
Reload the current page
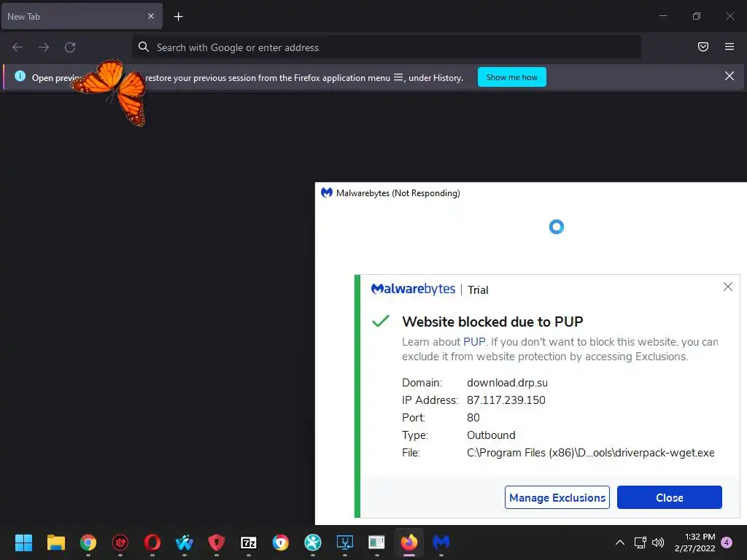[70, 47]
